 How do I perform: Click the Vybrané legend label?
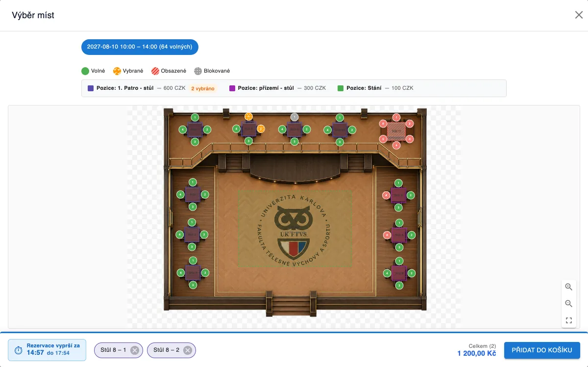133,71
